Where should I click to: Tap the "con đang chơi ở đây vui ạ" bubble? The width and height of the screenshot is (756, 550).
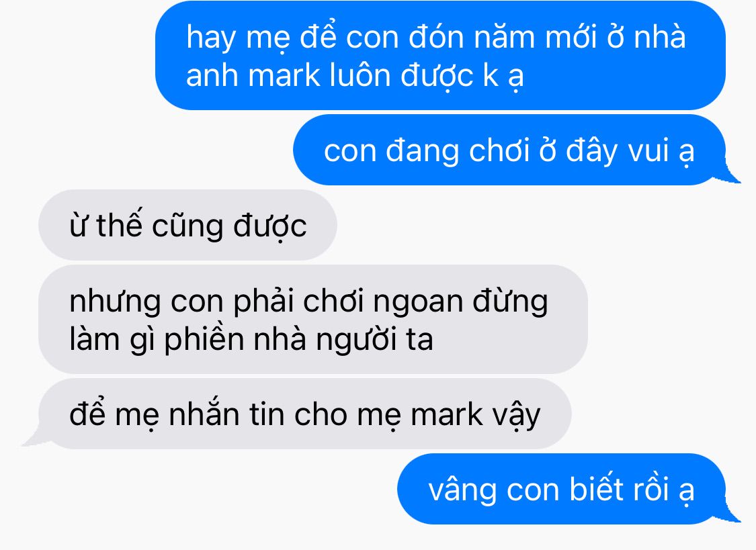[x=509, y=150]
